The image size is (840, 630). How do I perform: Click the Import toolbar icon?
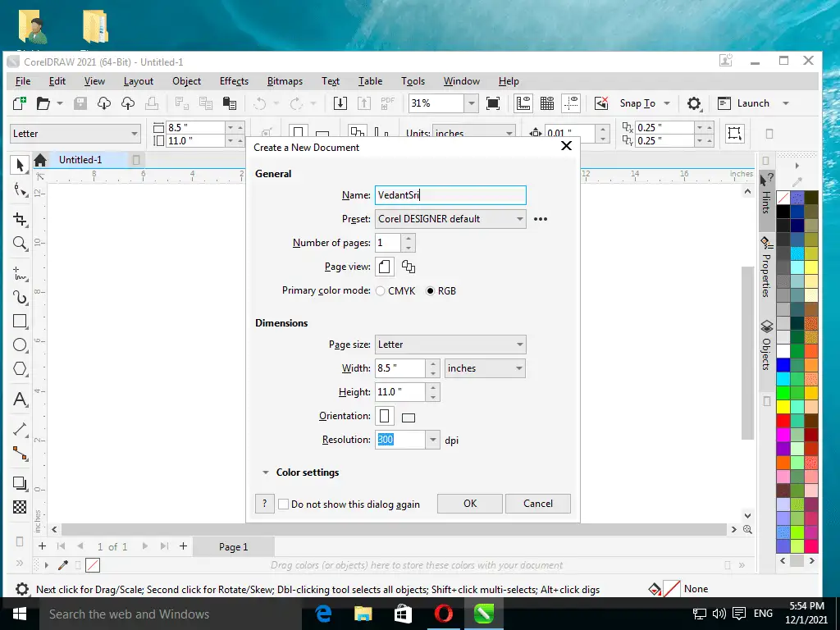pyautogui.click(x=340, y=103)
